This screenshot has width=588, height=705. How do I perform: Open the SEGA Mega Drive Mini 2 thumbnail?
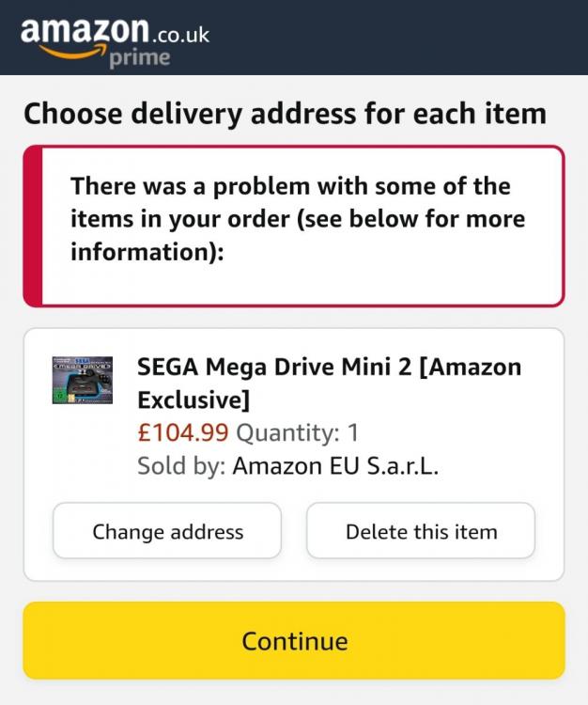tap(83, 380)
